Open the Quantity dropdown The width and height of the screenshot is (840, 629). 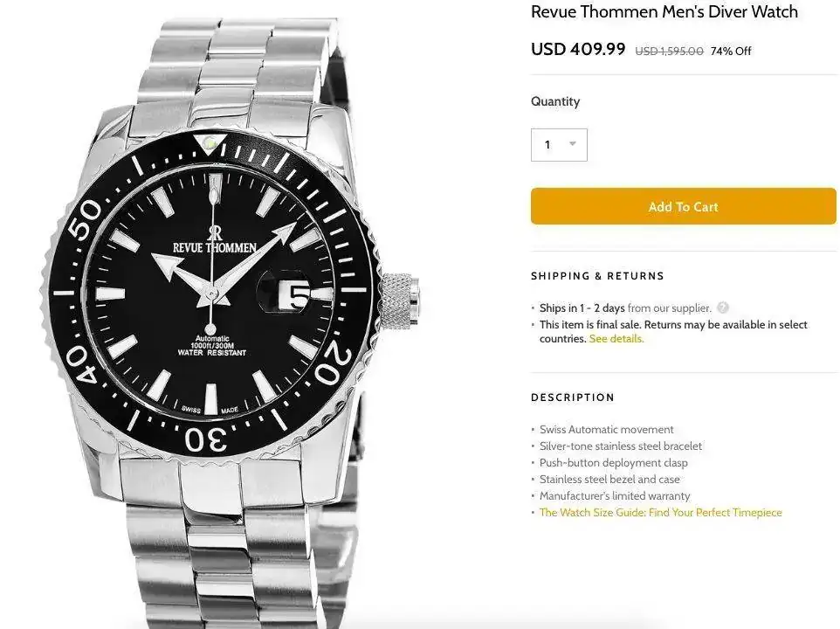coord(559,145)
